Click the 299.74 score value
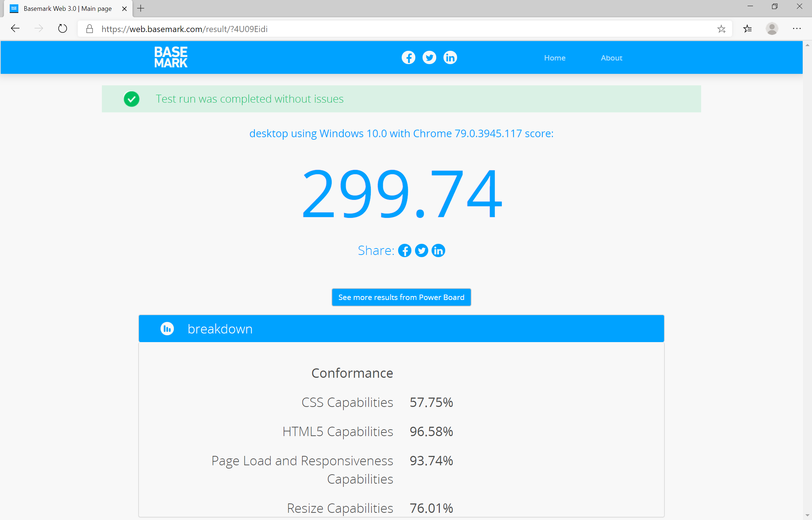The image size is (812, 520). pyautogui.click(x=402, y=194)
